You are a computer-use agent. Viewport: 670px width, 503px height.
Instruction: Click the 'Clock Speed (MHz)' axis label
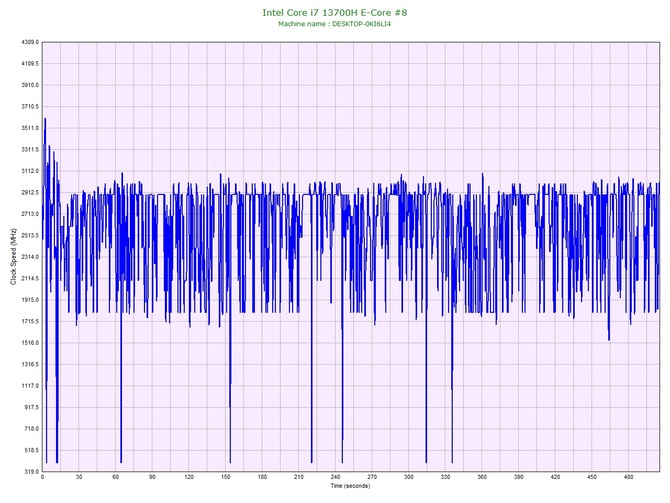coord(13,257)
